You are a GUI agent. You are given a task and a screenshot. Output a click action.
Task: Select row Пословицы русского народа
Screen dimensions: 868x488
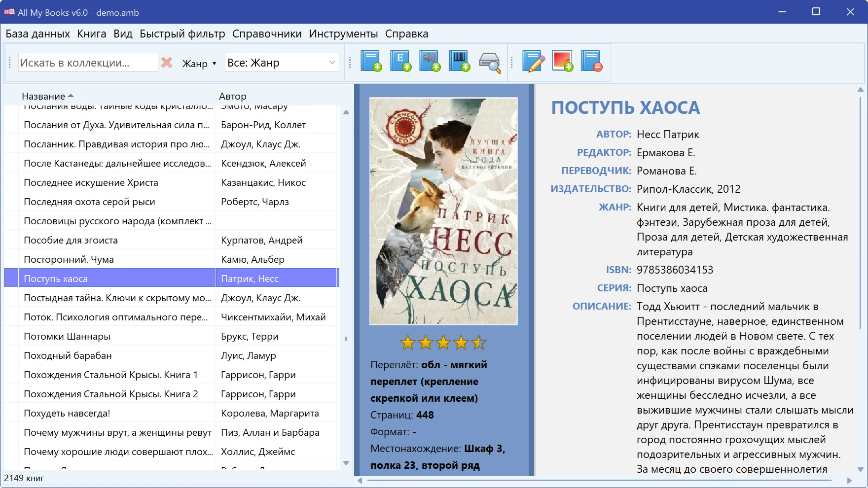(x=171, y=221)
